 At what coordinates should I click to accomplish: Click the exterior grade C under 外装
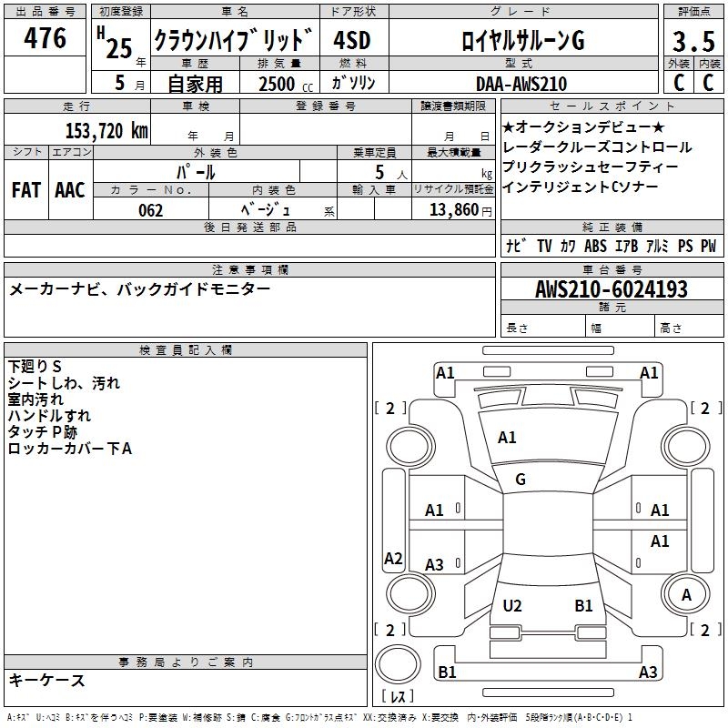(679, 83)
